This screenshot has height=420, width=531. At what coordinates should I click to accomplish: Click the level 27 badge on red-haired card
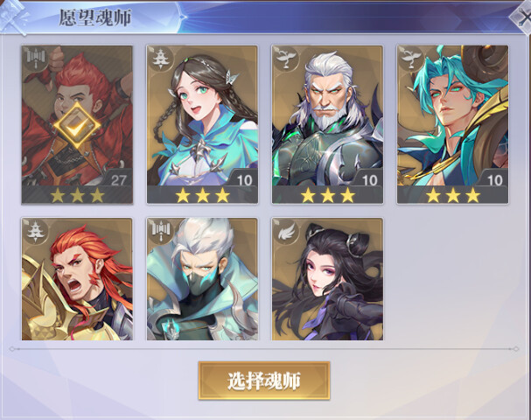[x=118, y=179]
